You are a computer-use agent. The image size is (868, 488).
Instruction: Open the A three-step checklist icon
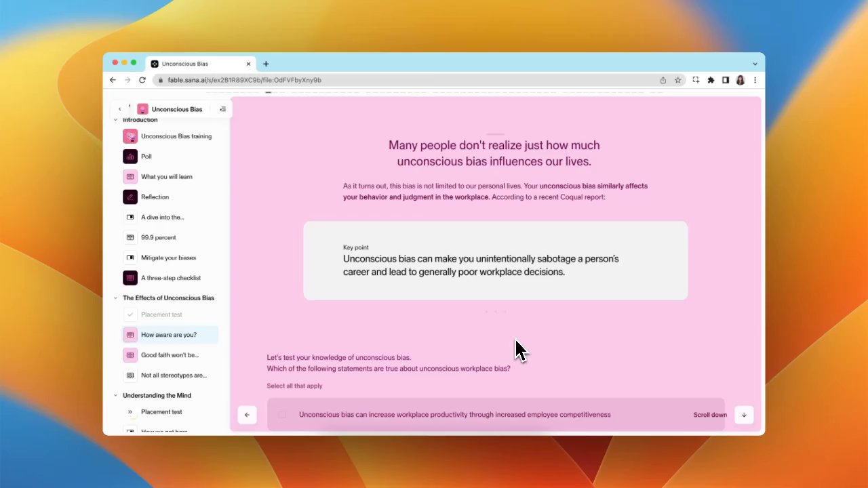[x=130, y=278]
